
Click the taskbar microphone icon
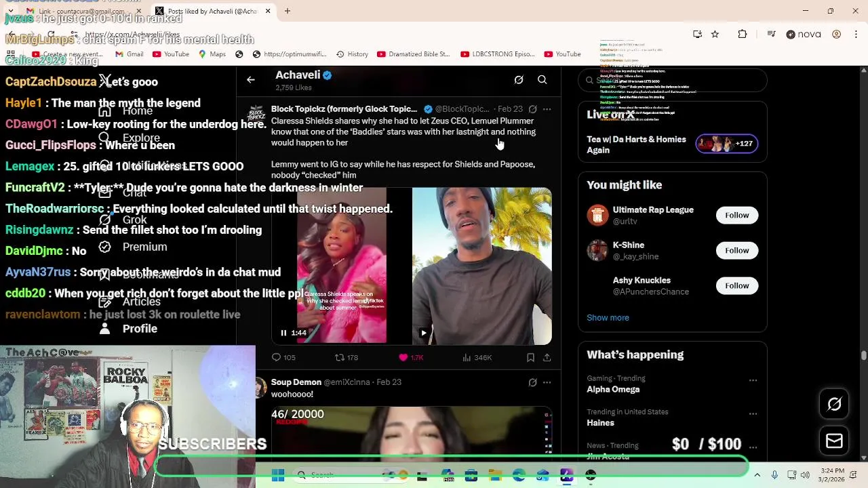tap(774, 475)
